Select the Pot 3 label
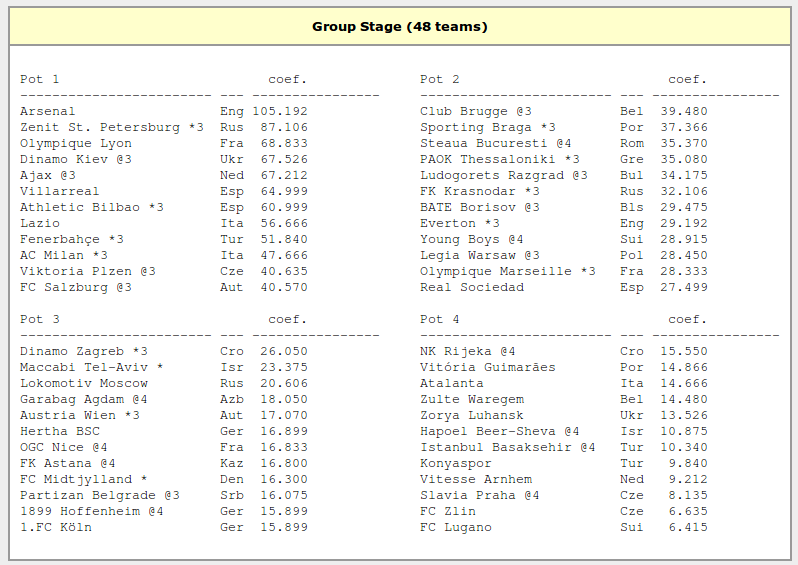798x565 pixels. 39,319
